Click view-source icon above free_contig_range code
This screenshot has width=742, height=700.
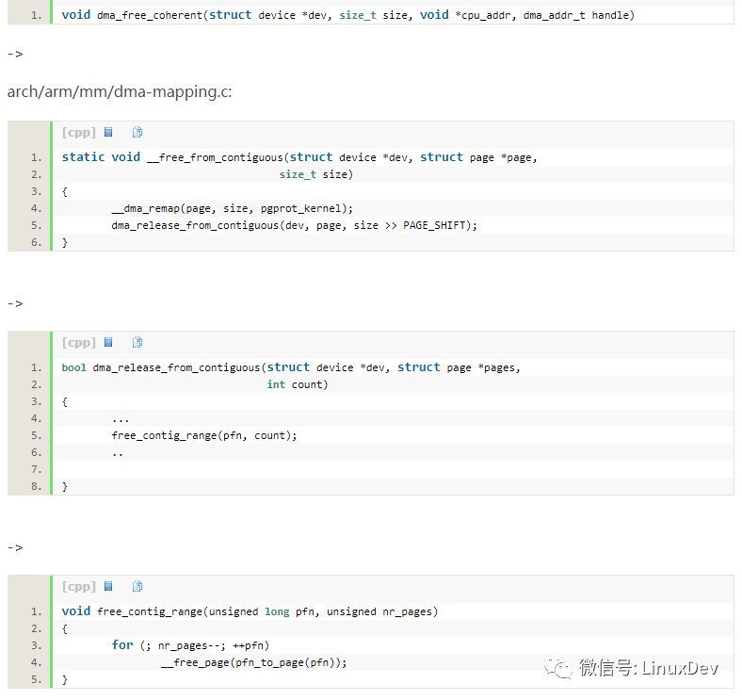[x=108, y=587]
